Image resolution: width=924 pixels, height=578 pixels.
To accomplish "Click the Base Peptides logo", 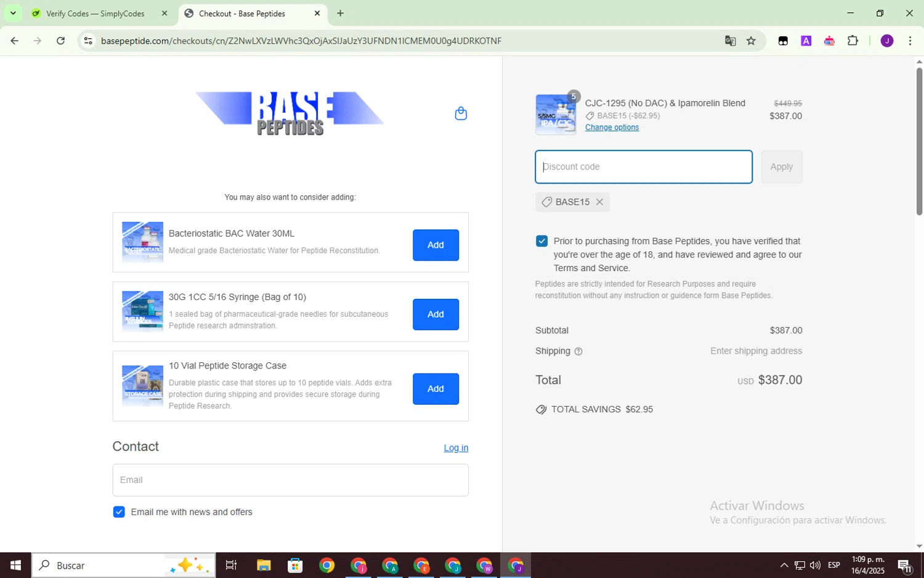I will pos(290,113).
